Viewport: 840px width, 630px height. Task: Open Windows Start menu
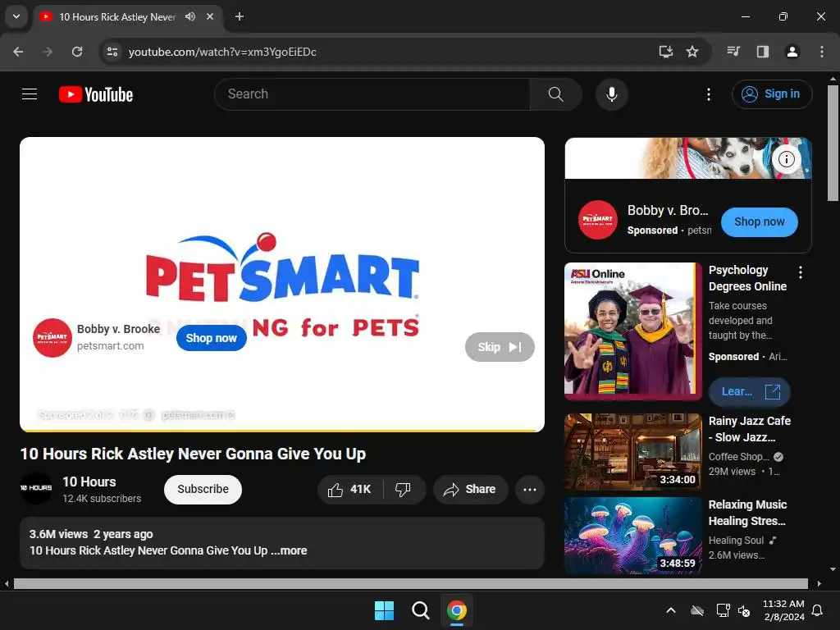[x=384, y=610]
